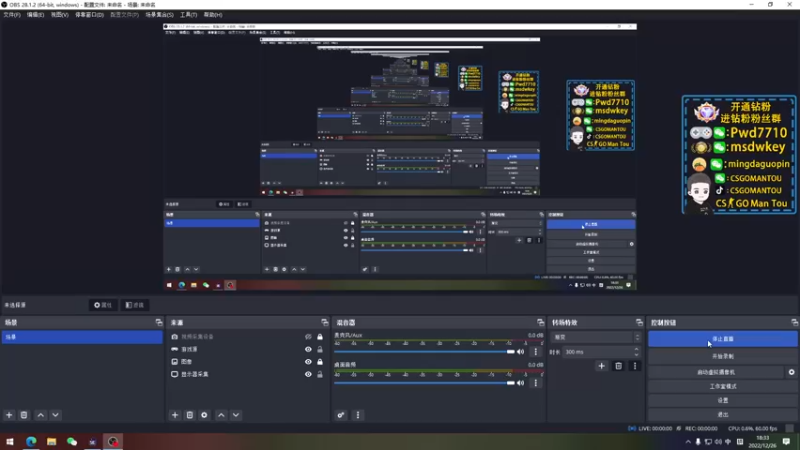
Task: Open WeChat from taskbar
Action: tap(72, 441)
